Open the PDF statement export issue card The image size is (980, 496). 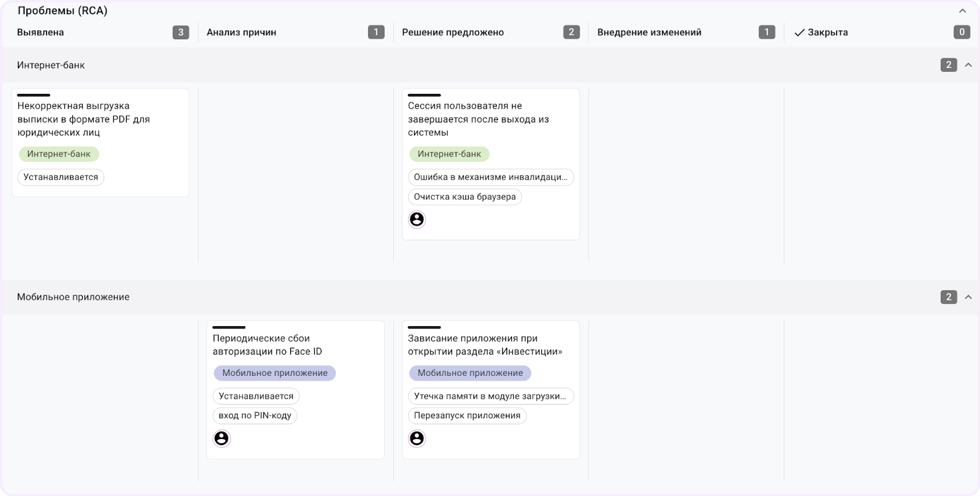coord(83,119)
